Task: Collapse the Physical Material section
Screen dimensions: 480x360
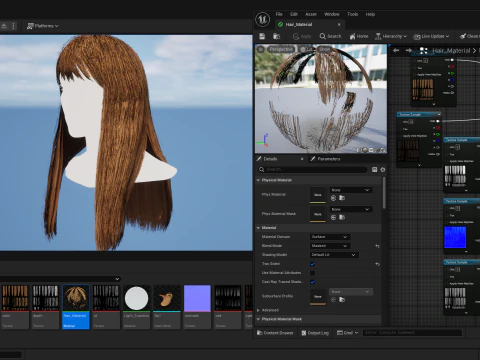Action: (258, 180)
